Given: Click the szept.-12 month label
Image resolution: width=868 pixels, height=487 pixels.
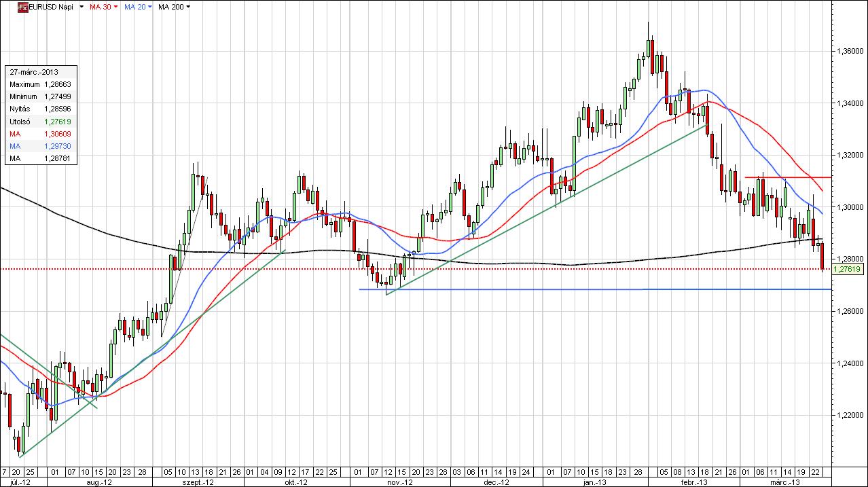Looking at the screenshot, I should pos(199,482).
